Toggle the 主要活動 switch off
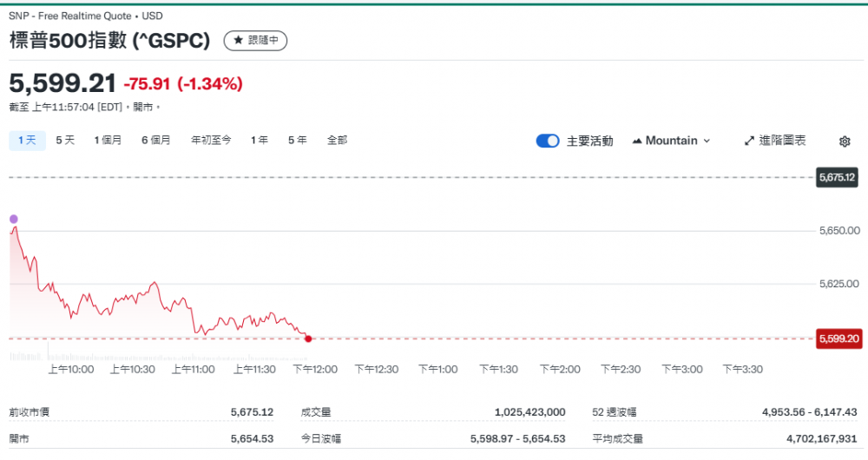This screenshot has width=868, height=460. 548,141
